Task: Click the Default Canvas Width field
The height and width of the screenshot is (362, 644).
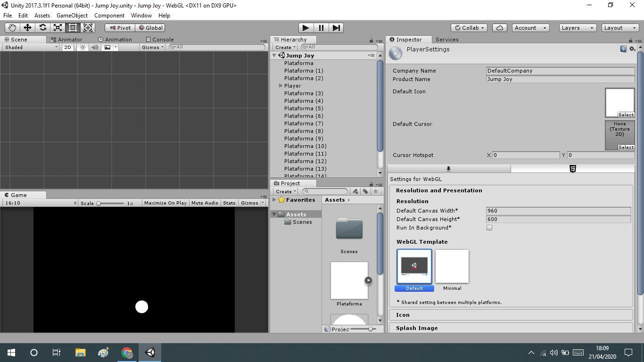Action: [558, 211]
